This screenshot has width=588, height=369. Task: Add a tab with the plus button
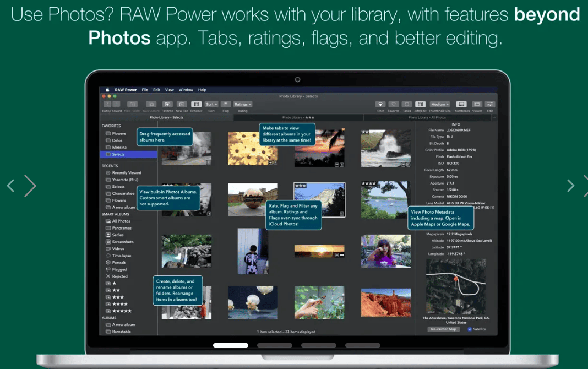(494, 117)
